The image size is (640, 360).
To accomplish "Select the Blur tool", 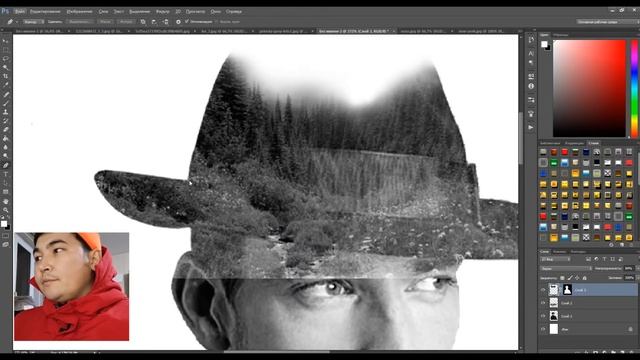I will (x=5, y=147).
